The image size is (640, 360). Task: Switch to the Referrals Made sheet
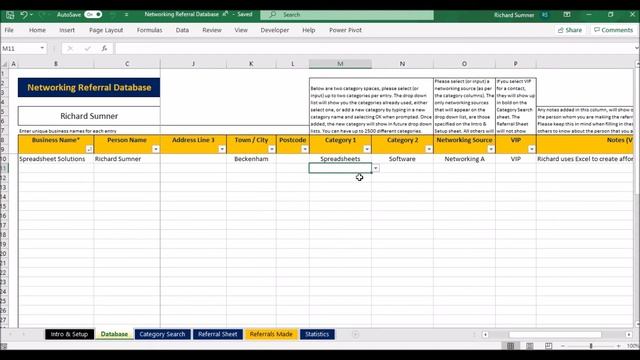click(x=271, y=334)
